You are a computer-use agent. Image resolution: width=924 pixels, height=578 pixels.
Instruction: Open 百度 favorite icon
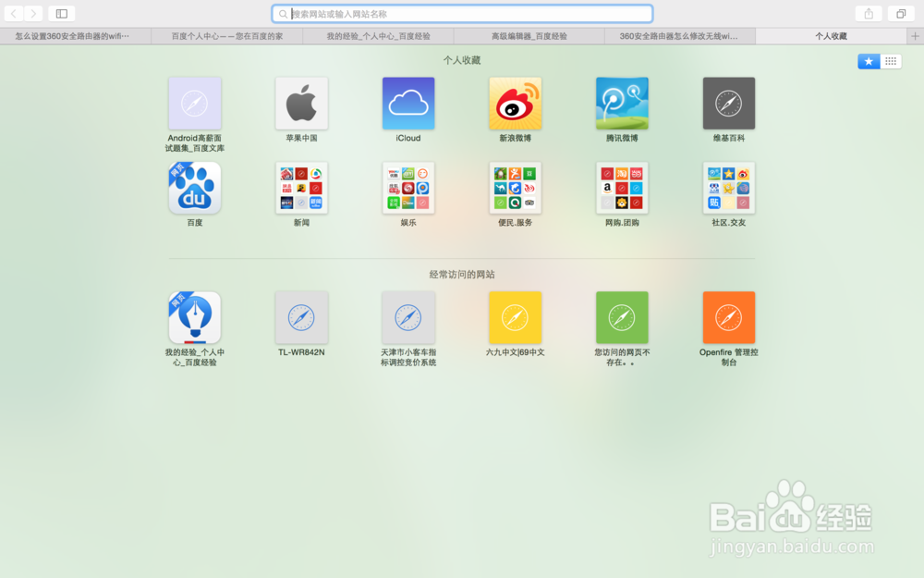(194, 188)
